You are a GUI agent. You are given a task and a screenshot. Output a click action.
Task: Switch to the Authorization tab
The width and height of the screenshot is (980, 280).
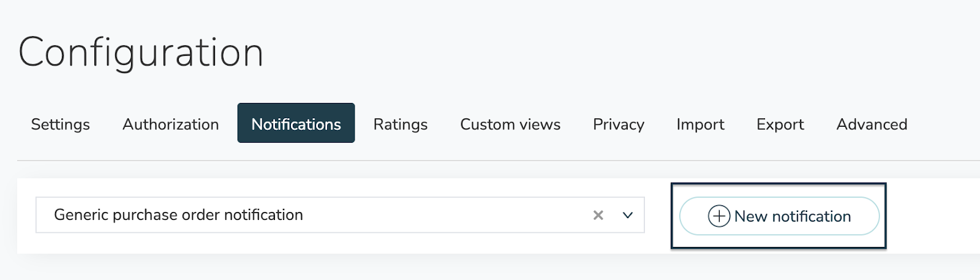point(170,124)
